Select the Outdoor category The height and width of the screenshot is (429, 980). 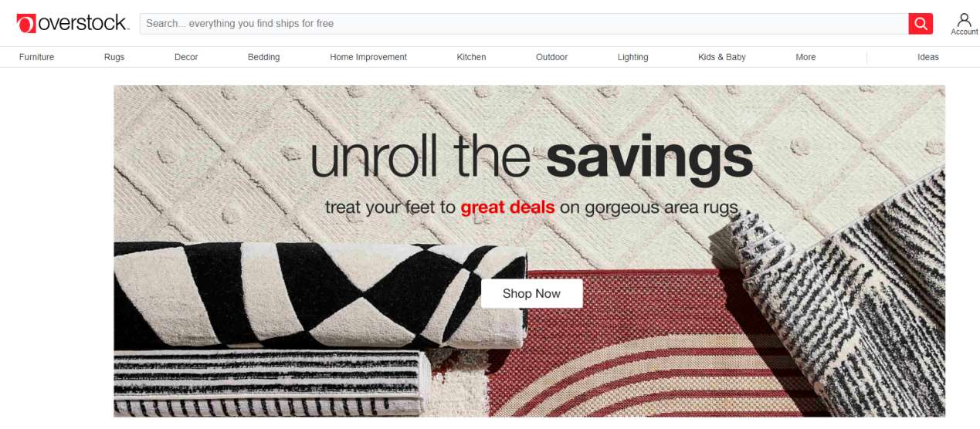pos(552,57)
